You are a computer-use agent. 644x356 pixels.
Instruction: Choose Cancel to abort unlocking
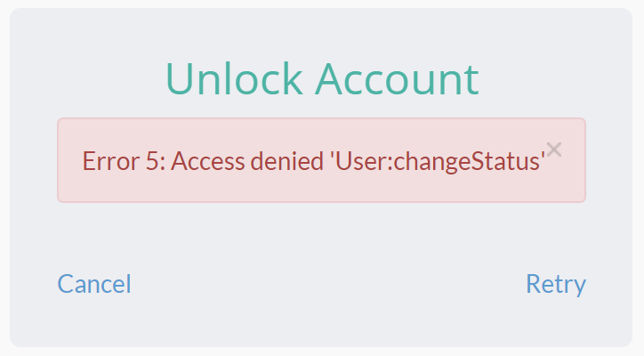(x=94, y=284)
